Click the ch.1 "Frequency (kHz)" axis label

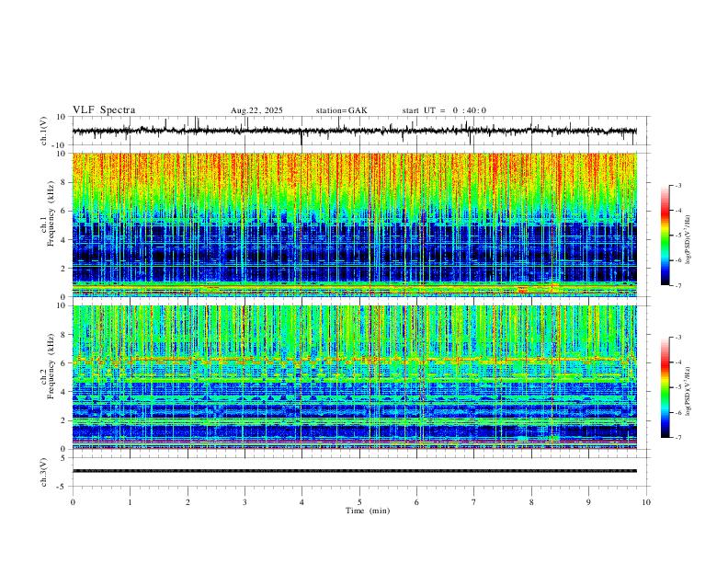click(51, 213)
